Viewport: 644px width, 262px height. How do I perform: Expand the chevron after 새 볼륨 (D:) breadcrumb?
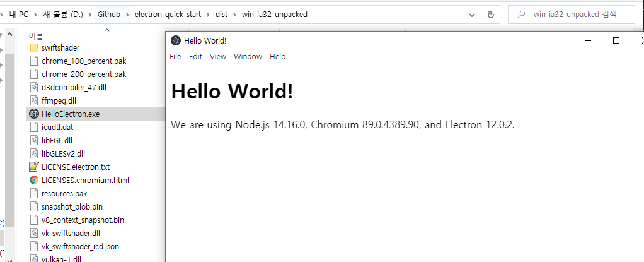point(90,15)
